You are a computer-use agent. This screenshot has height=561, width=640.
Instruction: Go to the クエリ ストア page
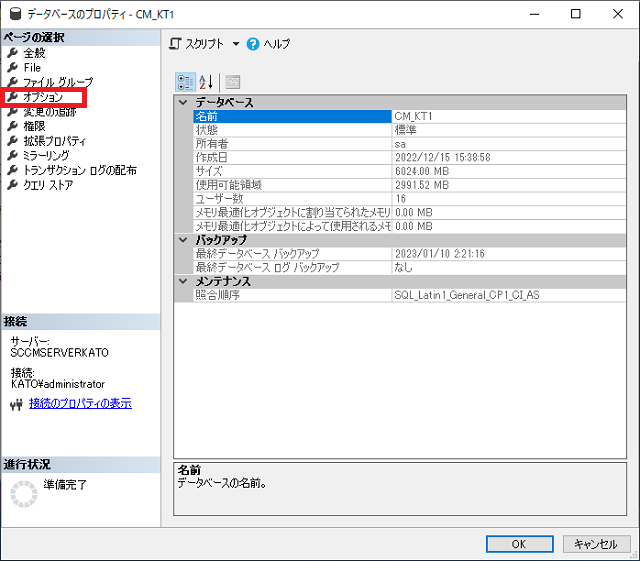tap(48, 185)
